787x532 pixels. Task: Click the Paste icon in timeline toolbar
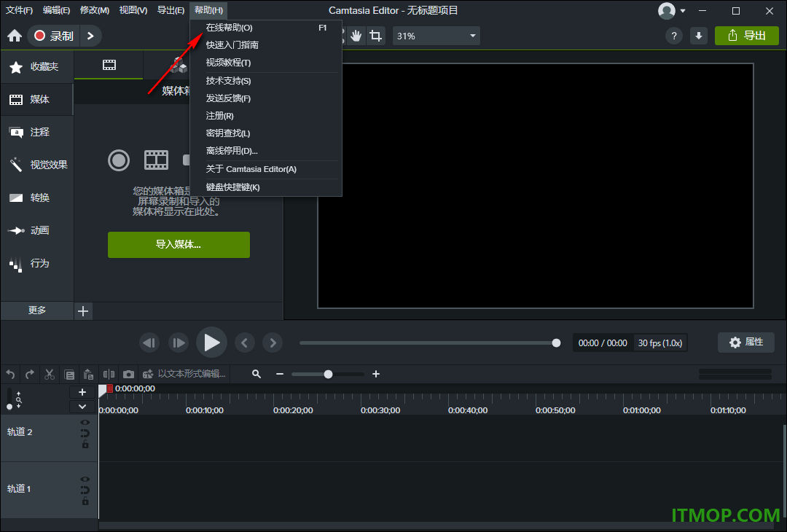(89, 375)
